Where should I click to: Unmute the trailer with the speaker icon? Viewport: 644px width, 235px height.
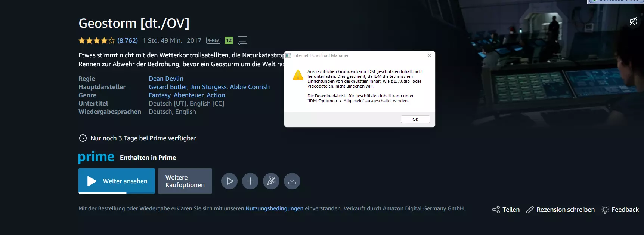(633, 22)
